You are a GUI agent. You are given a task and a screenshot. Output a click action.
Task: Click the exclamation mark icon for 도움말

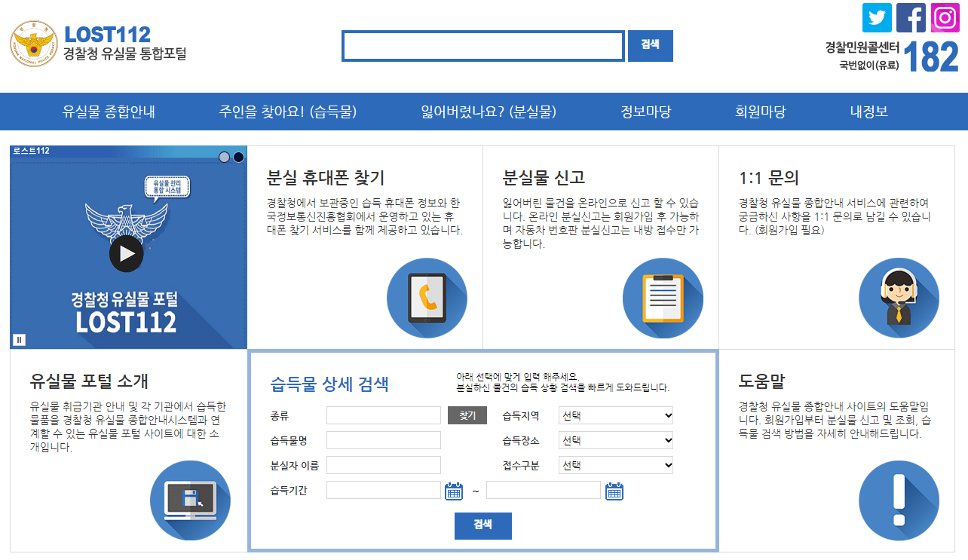(x=899, y=500)
